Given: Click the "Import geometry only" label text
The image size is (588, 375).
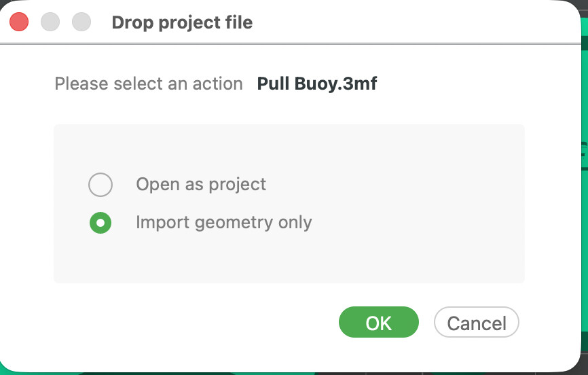Looking at the screenshot, I should 224,223.
